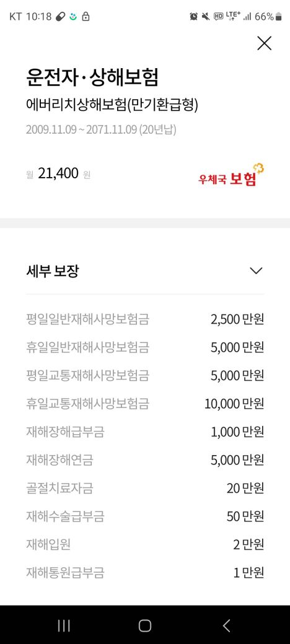Go back with the navigation back arrow

click(x=226, y=625)
